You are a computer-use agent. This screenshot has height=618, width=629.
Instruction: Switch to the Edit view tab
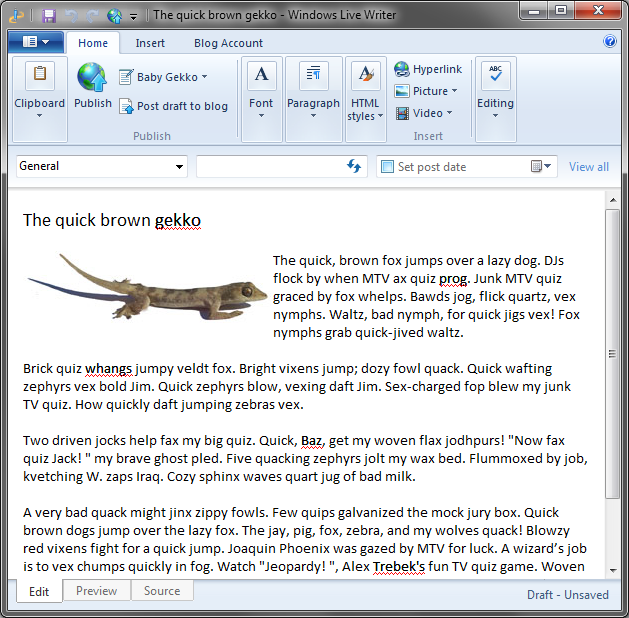click(39, 591)
